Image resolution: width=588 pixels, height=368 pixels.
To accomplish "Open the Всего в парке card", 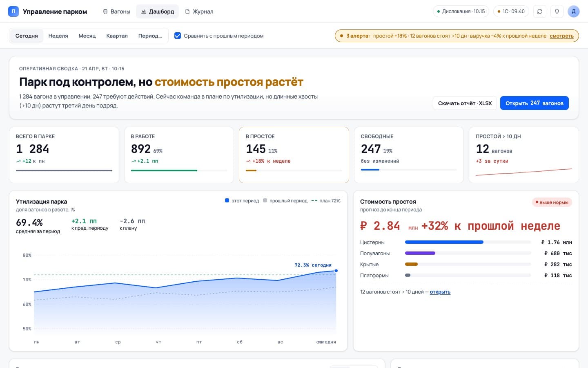I will 64,155.
